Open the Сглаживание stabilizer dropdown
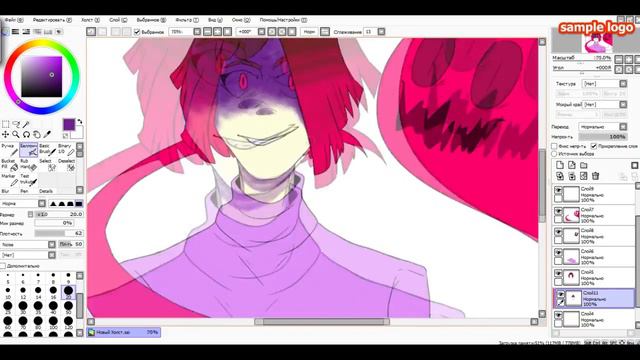 [381, 31]
